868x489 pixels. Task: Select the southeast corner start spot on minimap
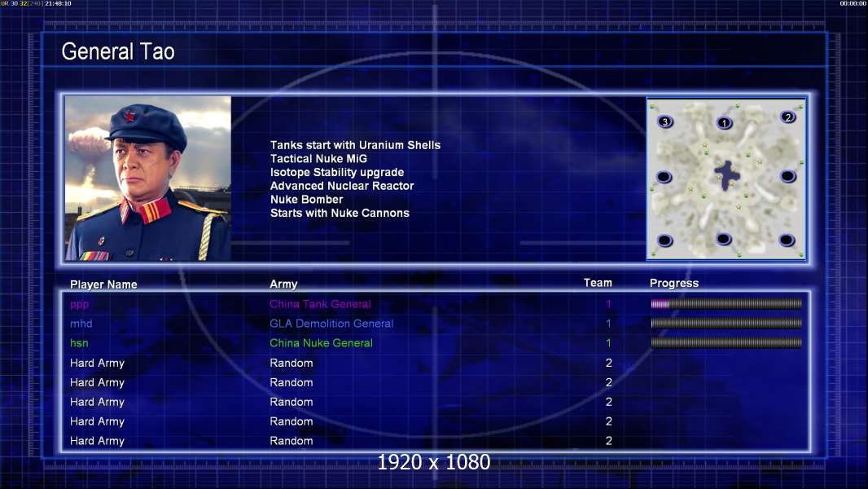point(787,240)
